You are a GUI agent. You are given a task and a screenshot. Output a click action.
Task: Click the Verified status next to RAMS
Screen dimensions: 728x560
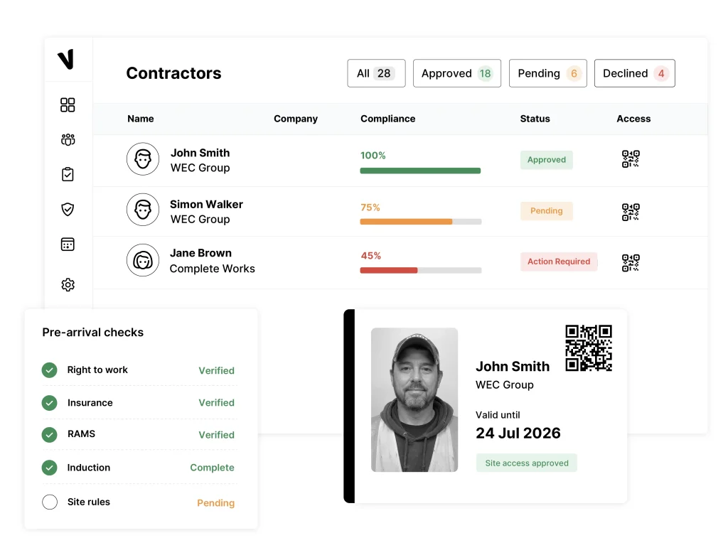[216, 435]
